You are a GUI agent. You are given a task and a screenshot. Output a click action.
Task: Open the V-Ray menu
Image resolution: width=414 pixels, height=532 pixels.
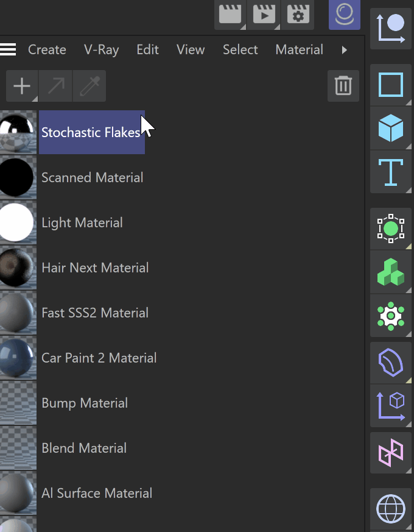click(x=102, y=49)
